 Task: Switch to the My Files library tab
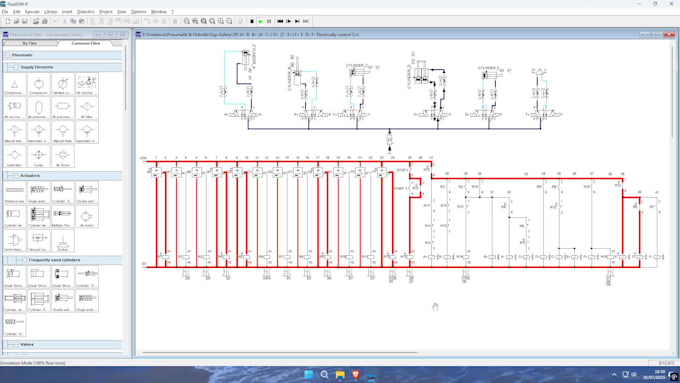point(29,43)
